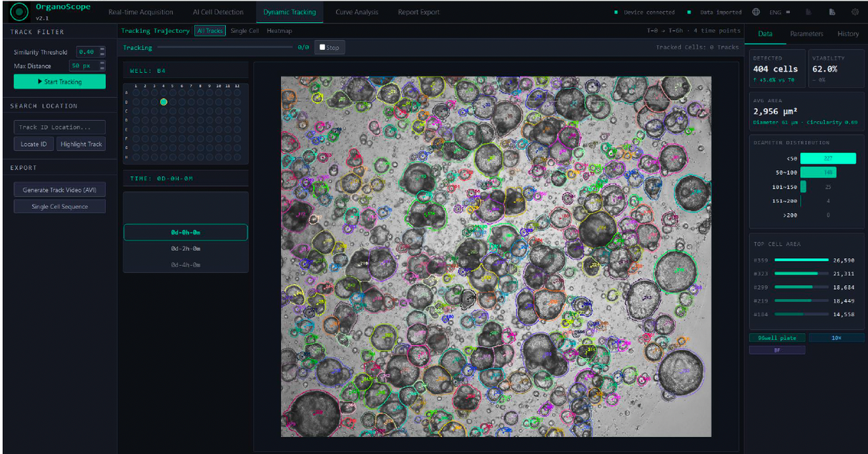Screen dimensions: 868x454
Task: Click the <50 diameter distribution bar
Action: (828, 159)
